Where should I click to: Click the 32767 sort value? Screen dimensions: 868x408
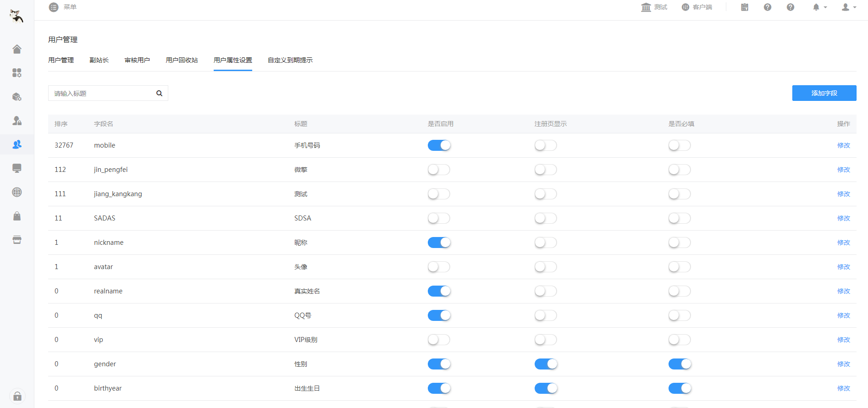tap(64, 145)
